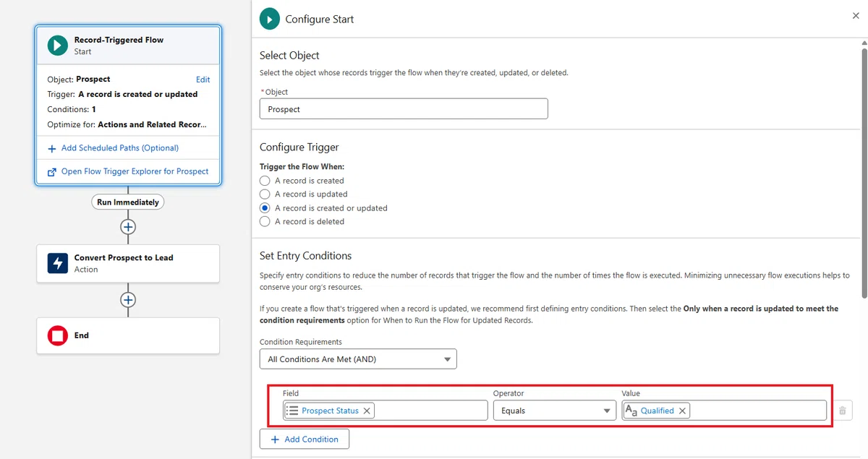The width and height of the screenshot is (868, 459).
Task: Click 'Trigger: A record is created or updated' text
Action: [122, 94]
